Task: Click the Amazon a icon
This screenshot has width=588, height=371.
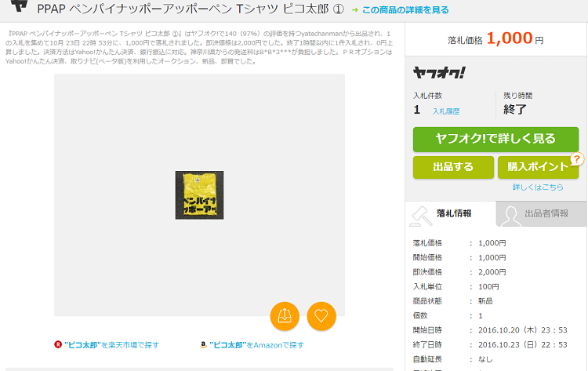Action: coord(203,344)
